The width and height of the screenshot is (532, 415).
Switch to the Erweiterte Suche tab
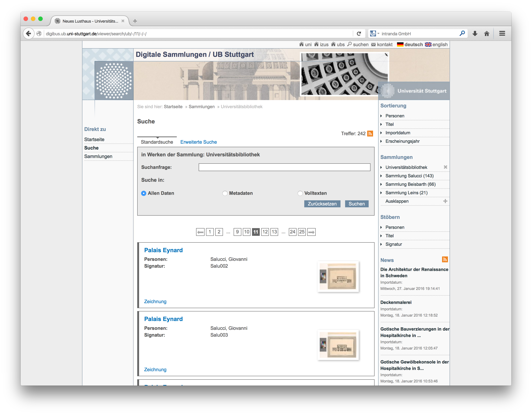coord(198,142)
